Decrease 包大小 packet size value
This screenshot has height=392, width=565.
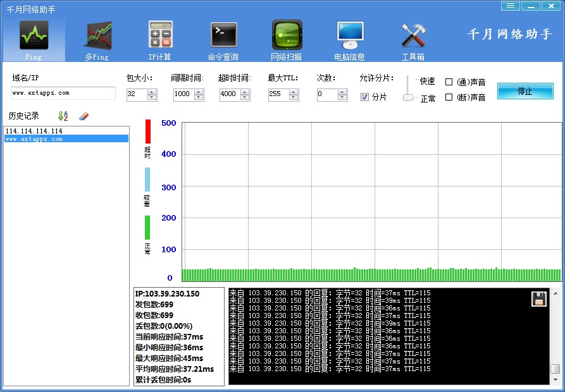[152, 97]
